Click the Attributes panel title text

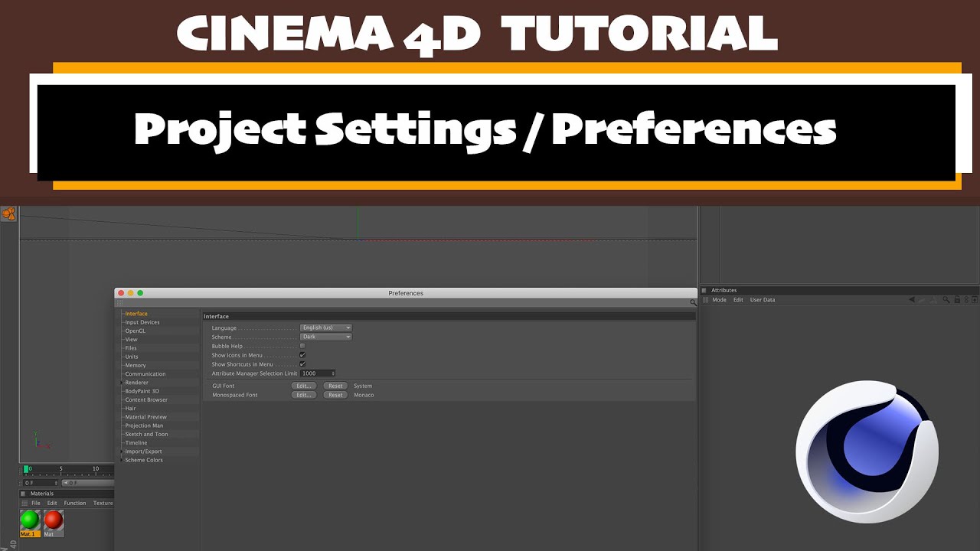point(724,290)
